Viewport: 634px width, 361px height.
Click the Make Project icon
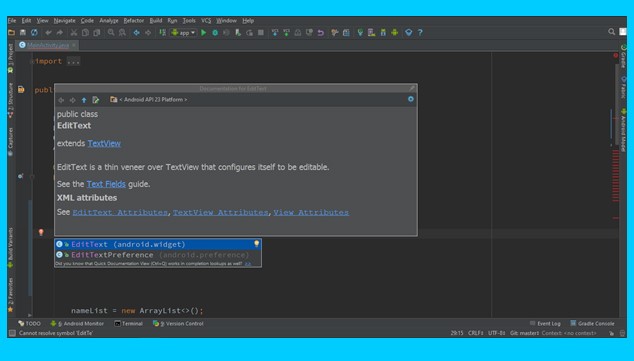tap(163, 32)
